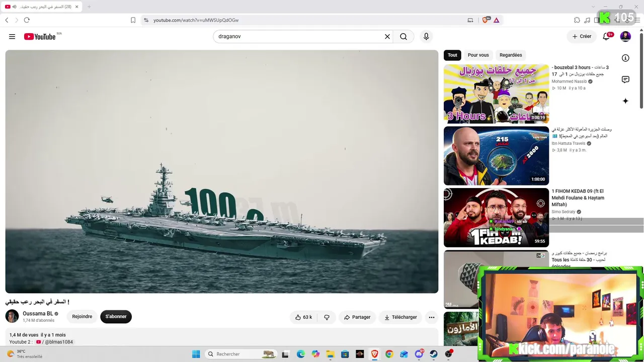644x362 pixels.
Task: Click the main video player
Action: click(x=222, y=171)
